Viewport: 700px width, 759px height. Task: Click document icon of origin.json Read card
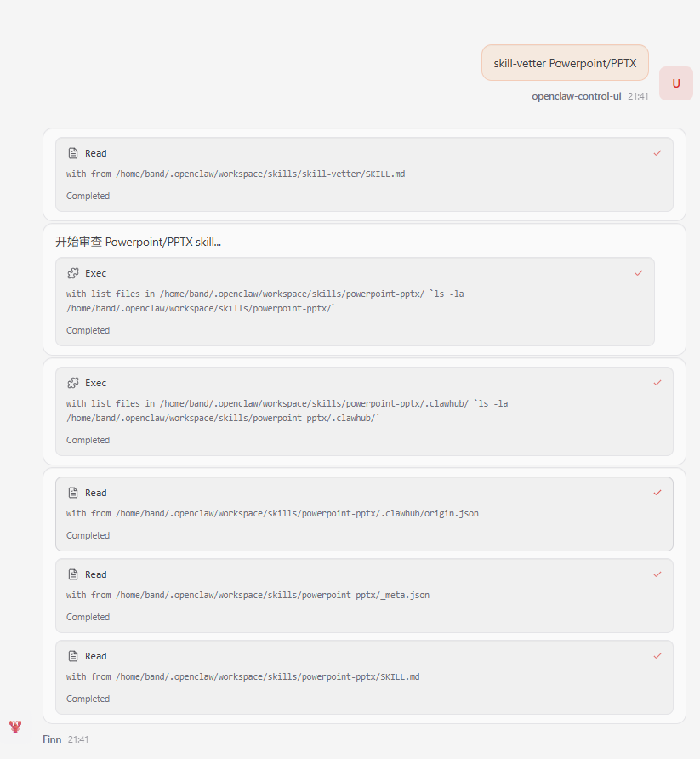[73, 493]
